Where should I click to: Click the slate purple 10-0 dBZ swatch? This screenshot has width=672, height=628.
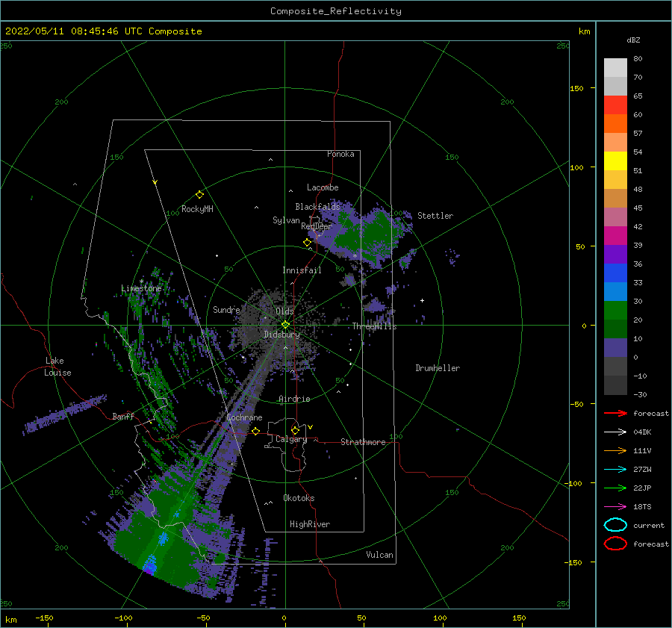point(615,348)
